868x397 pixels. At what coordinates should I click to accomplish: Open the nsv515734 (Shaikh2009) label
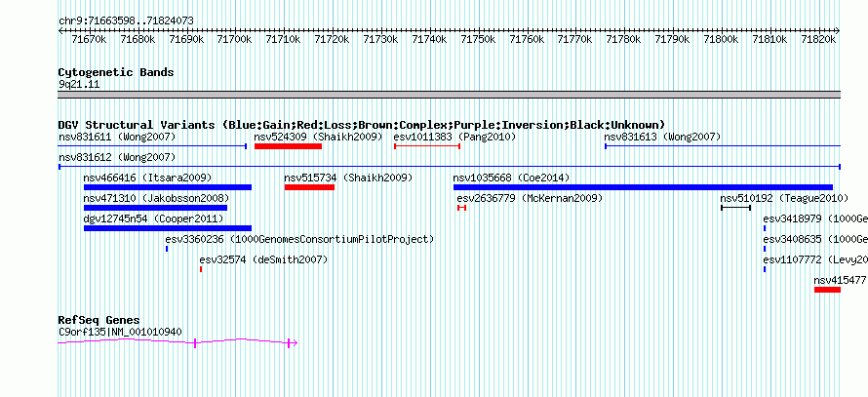coord(348,178)
